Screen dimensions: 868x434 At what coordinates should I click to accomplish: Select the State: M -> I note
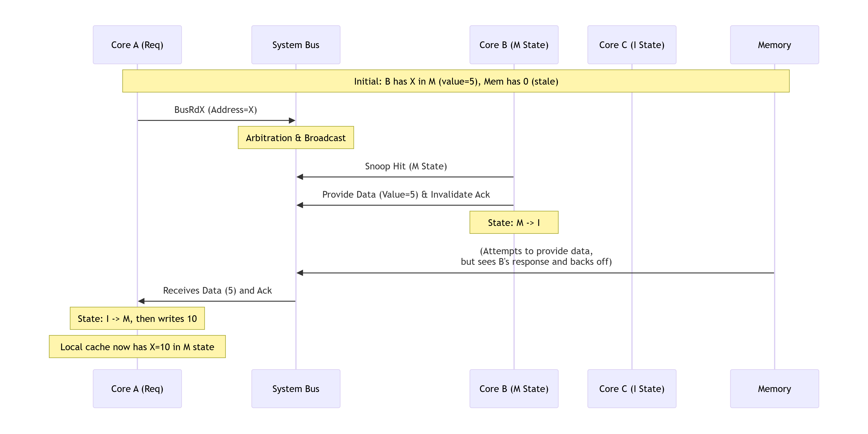pos(513,223)
